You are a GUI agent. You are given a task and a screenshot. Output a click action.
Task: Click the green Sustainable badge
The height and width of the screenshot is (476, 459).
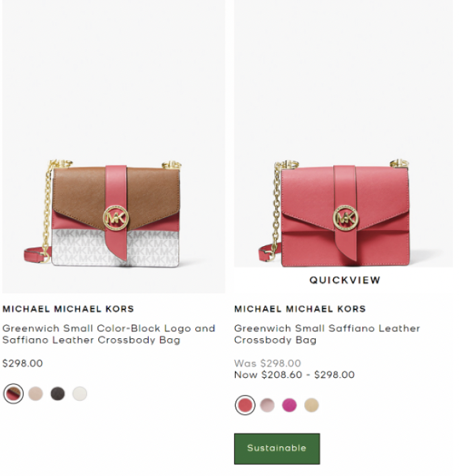(x=277, y=448)
